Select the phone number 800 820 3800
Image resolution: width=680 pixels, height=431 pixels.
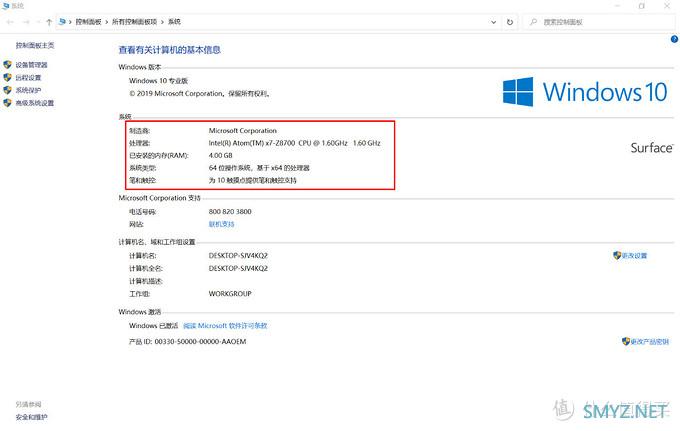pyautogui.click(x=230, y=212)
